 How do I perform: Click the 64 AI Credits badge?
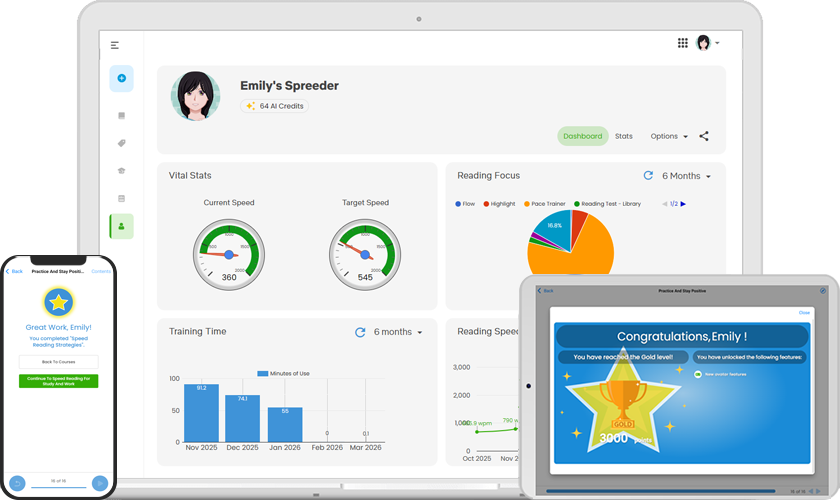(274, 106)
